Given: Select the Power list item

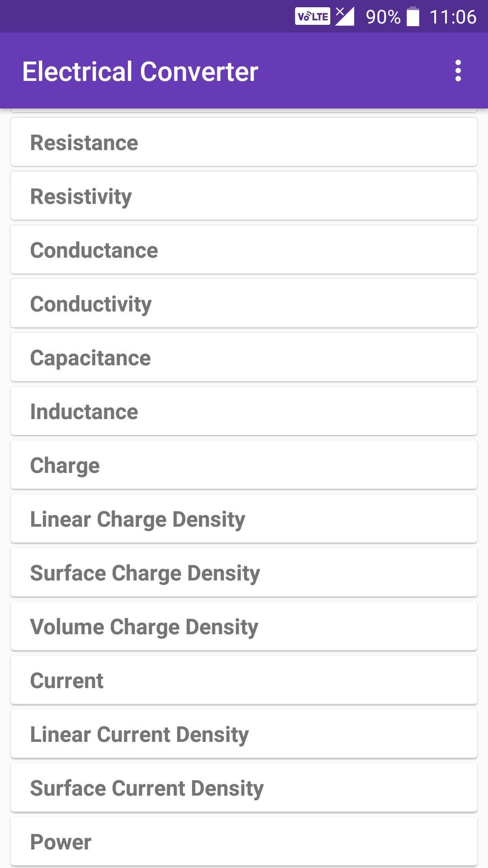Looking at the screenshot, I should [x=244, y=841].
